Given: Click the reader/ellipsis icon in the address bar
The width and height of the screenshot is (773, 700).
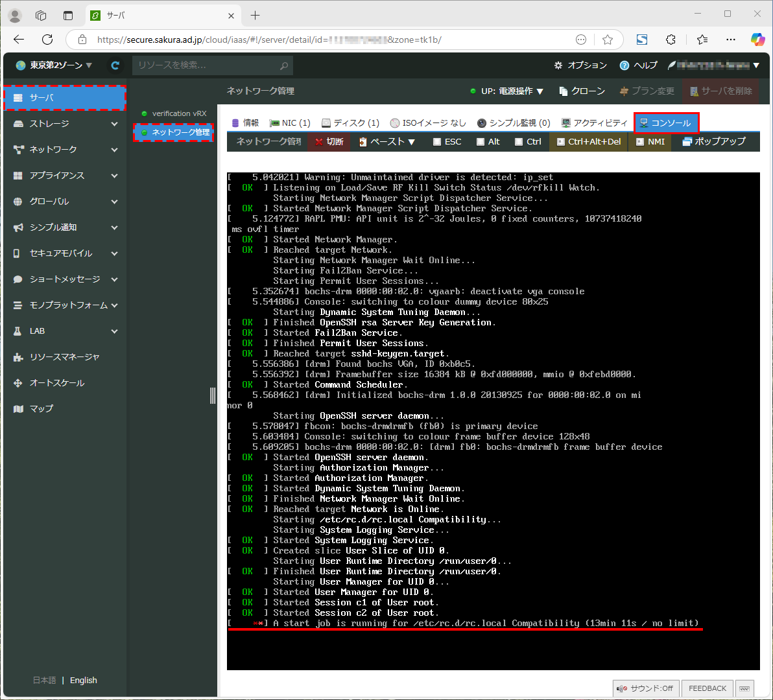Looking at the screenshot, I should point(581,40).
